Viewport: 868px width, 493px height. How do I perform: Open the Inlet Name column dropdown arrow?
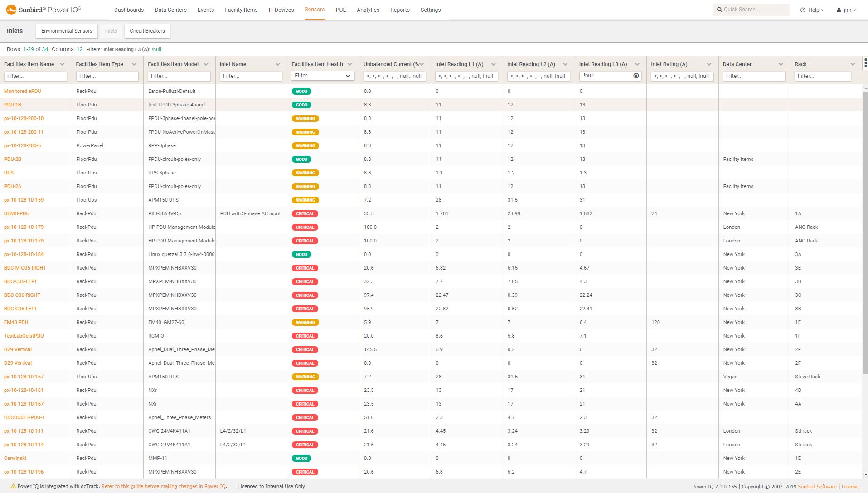click(278, 64)
